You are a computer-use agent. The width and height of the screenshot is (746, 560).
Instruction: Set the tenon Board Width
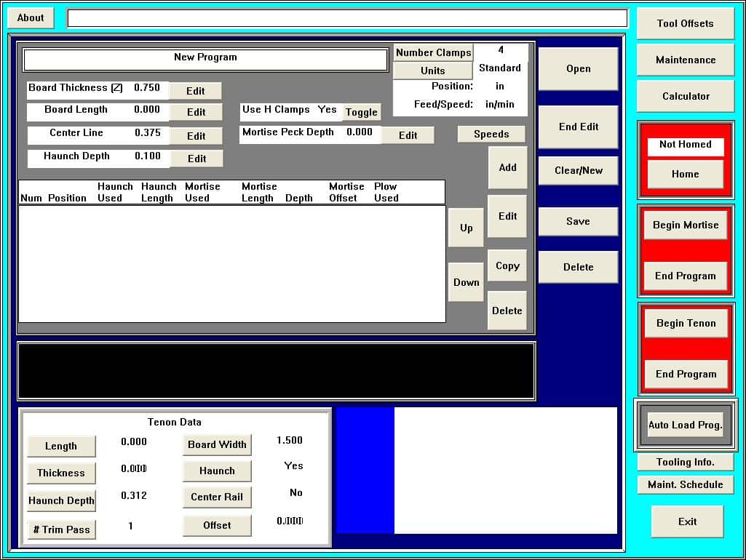coord(217,445)
